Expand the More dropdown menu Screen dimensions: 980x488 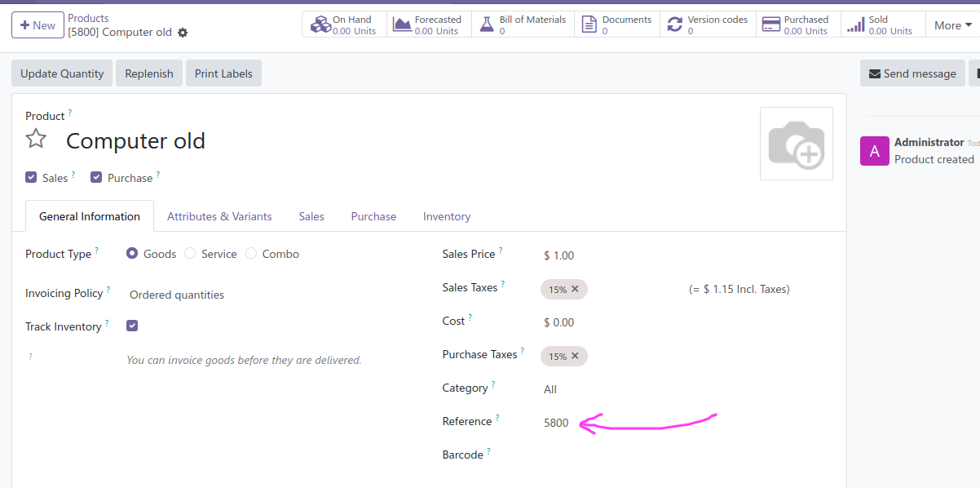pos(952,25)
